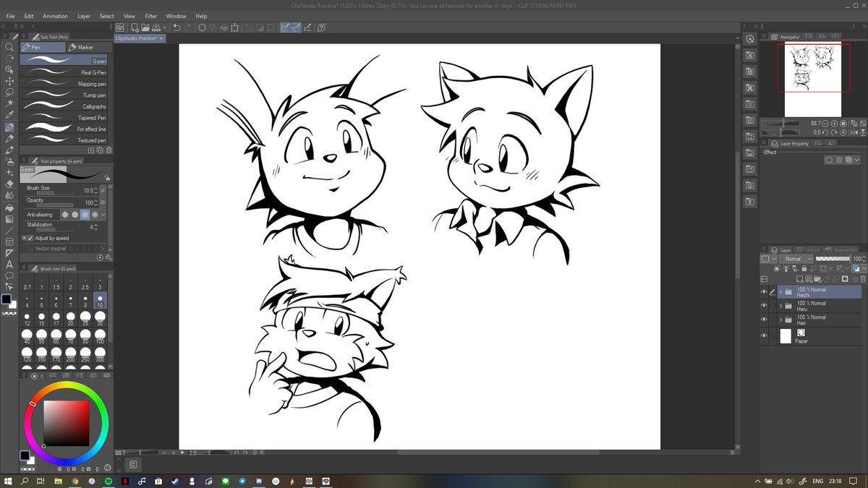Screen dimensions: 868x488
Task: Expand the Haru layer folder
Action: [780, 306]
